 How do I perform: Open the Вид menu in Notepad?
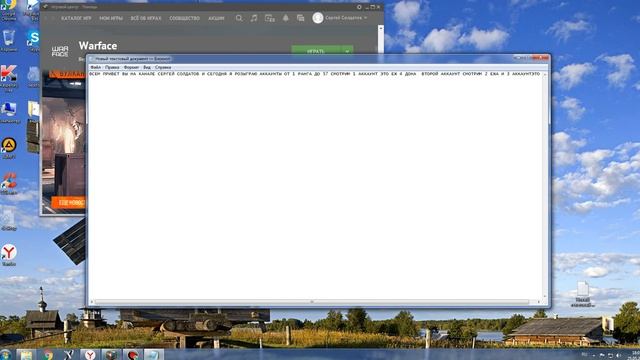pos(147,67)
